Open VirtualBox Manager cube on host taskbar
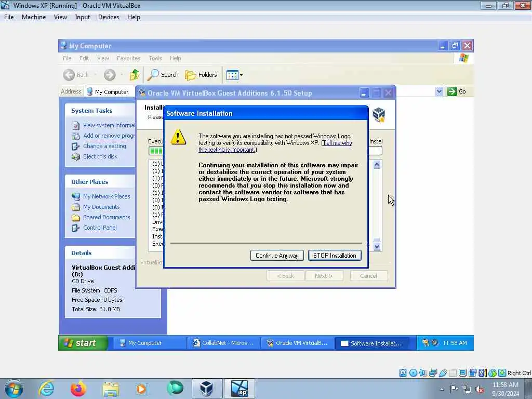Viewport: 532px width, 399px height. click(x=206, y=389)
